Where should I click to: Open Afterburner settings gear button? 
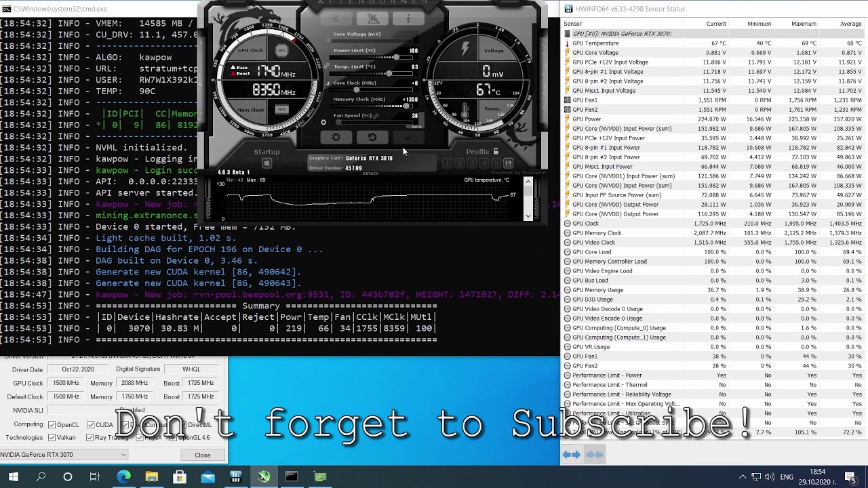(336, 138)
